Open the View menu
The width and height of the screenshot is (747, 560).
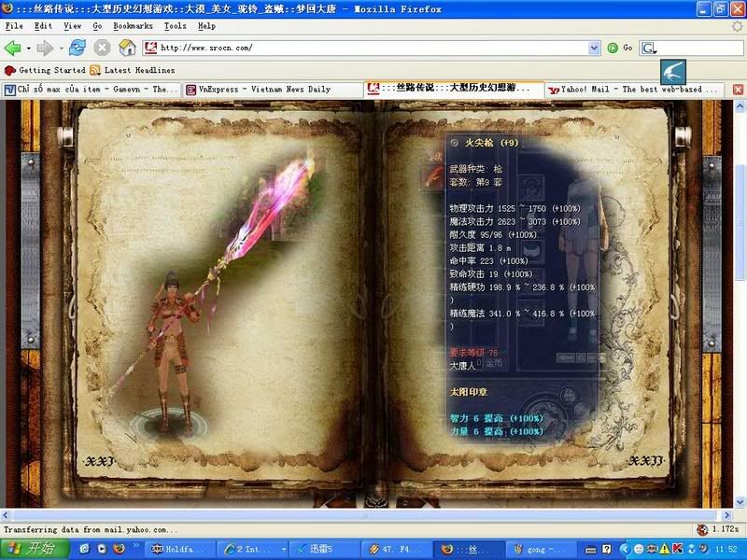[x=73, y=26]
